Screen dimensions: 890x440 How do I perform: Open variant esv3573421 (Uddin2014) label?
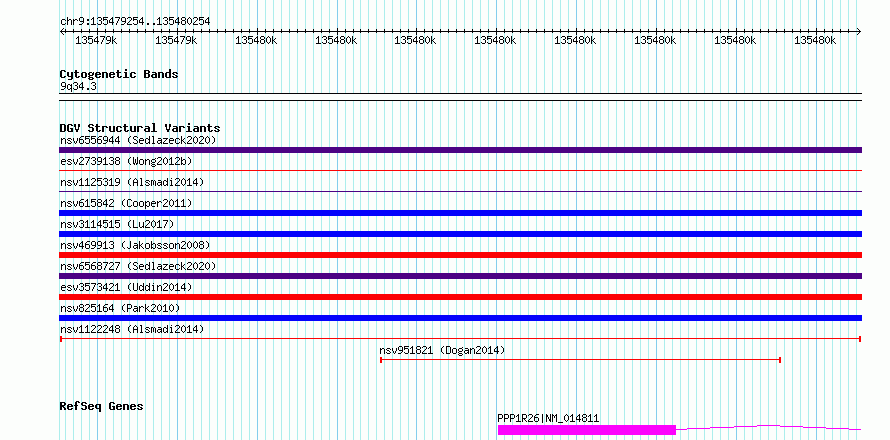(126, 287)
